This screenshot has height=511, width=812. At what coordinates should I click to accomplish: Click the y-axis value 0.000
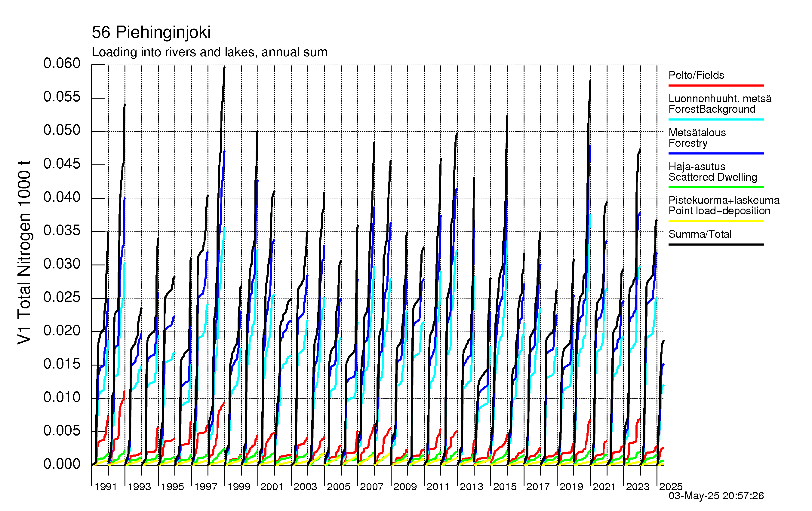click(x=62, y=464)
